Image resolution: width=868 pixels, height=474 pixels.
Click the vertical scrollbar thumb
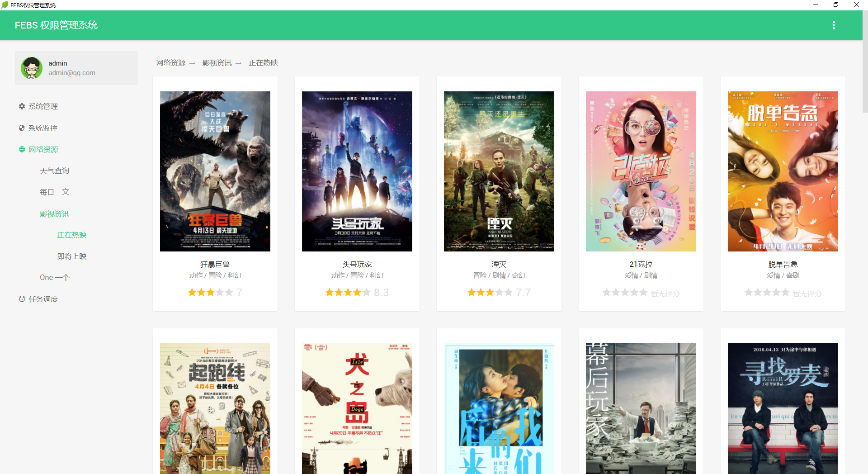pyautogui.click(x=865, y=61)
